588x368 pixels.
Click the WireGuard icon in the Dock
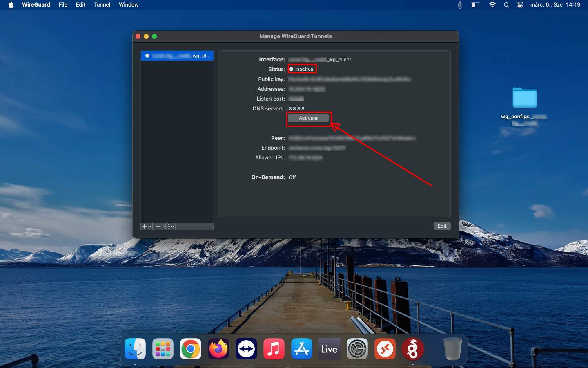(x=413, y=349)
